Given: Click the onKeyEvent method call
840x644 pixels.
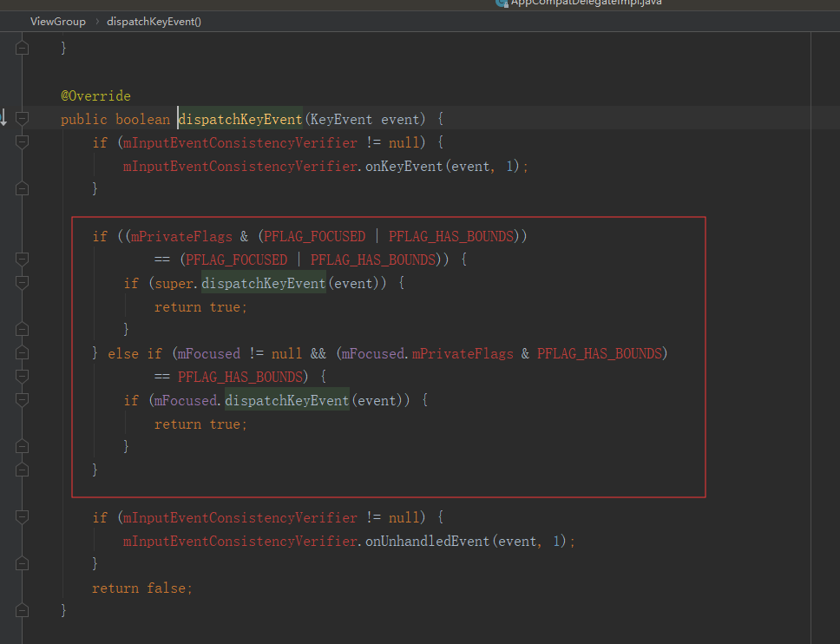Looking at the screenshot, I should (x=404, y=167).
